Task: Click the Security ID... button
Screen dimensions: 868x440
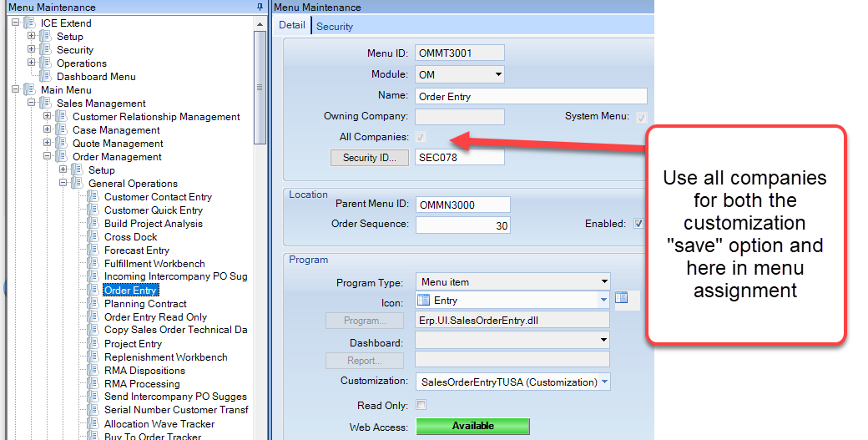Action: coord(369,158)
